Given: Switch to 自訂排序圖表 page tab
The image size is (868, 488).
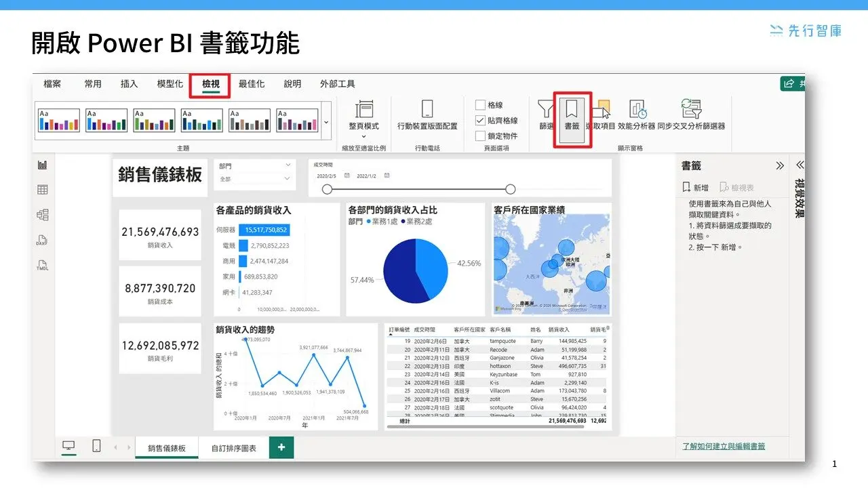Looking at the screenshot, I should point(234,448).
